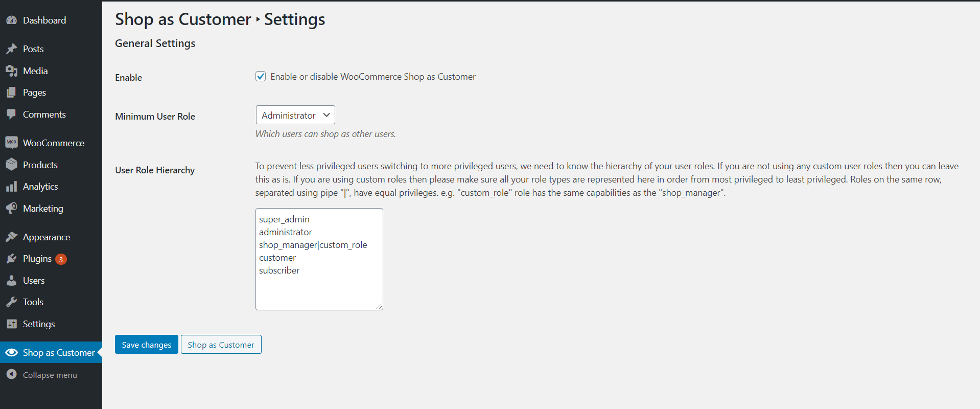The image size is (980, 409).
Task: Click the 'subscriber' line in textarea
Action: [279, 270]
